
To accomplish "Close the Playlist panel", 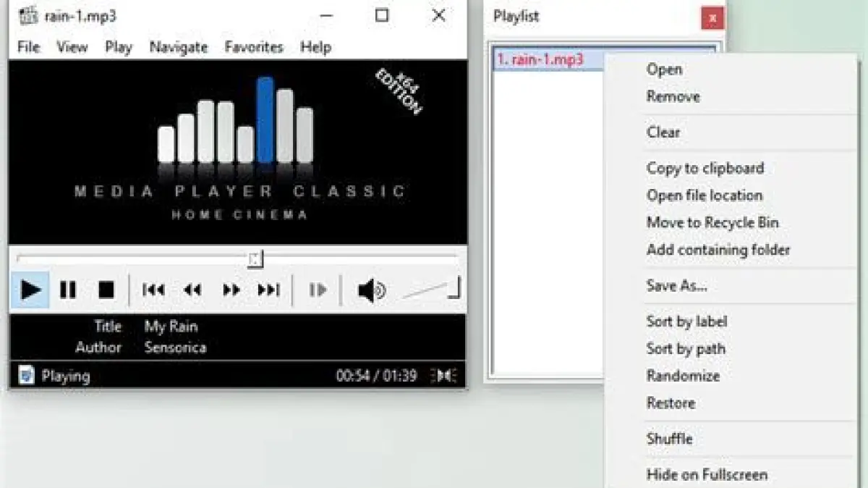I will click(712, 18).
